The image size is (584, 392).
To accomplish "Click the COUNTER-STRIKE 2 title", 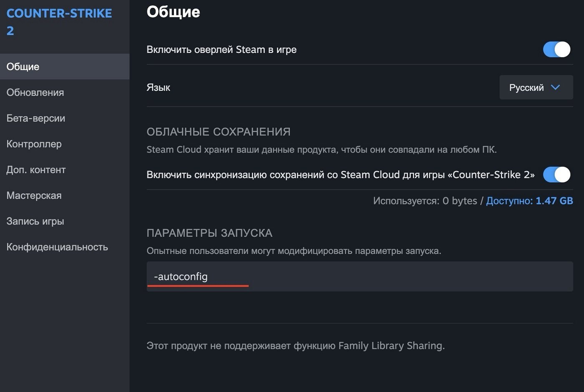I will coord(59,22).
